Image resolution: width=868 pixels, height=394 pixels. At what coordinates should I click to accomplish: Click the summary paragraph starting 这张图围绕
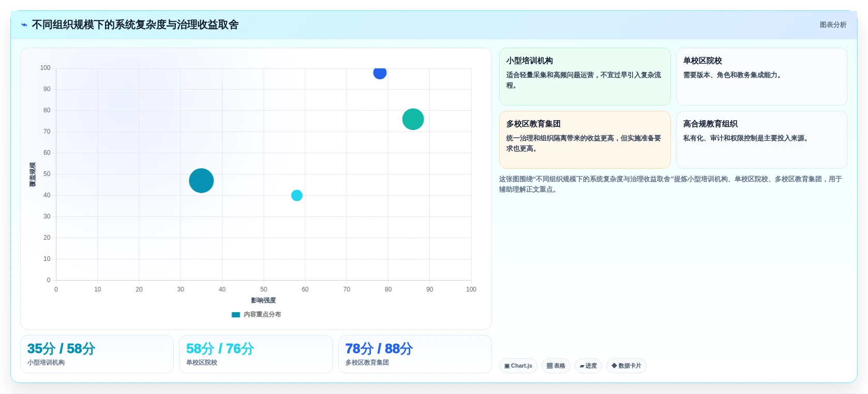(670, 184)
